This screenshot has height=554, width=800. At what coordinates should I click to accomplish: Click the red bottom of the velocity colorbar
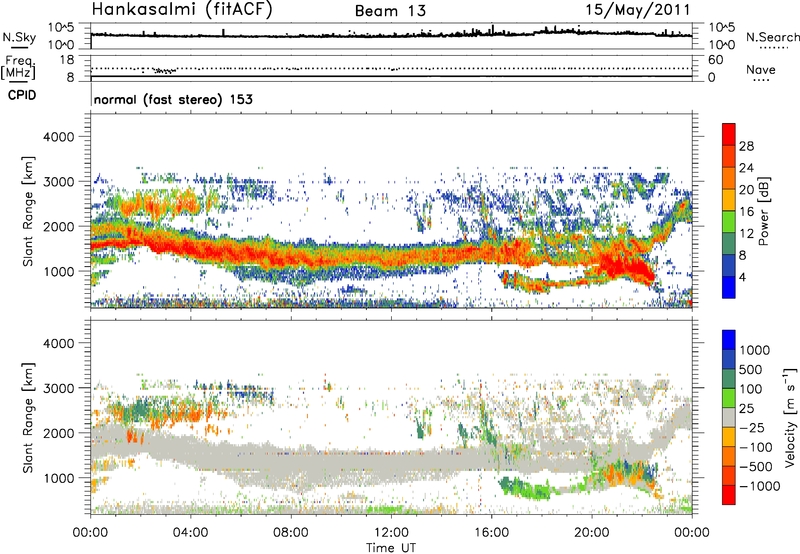point(729,495)
